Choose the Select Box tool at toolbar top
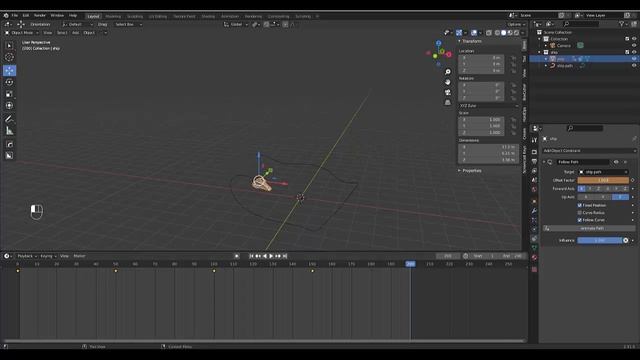 click(x=9, y=46)
